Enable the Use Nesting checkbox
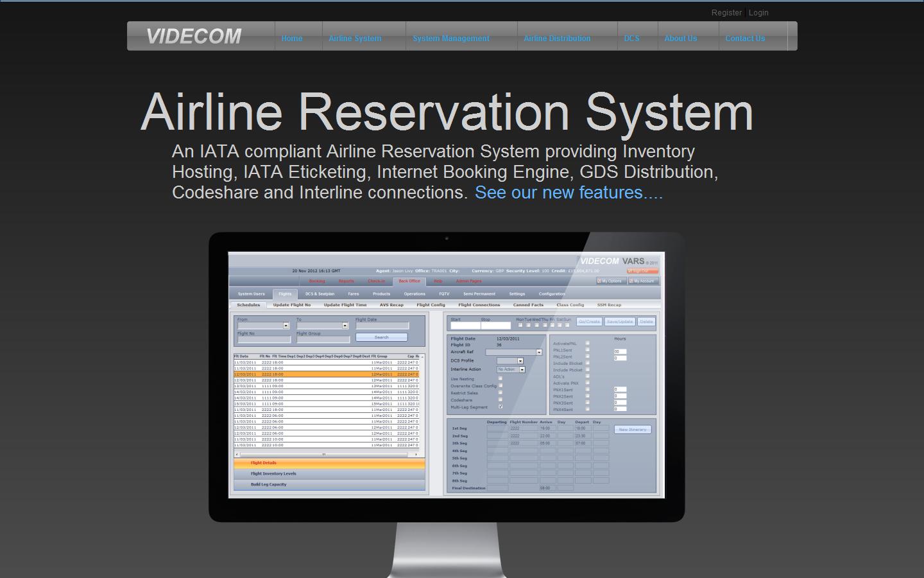The width and height of the screenshot is (924, 578). [501, 378]
